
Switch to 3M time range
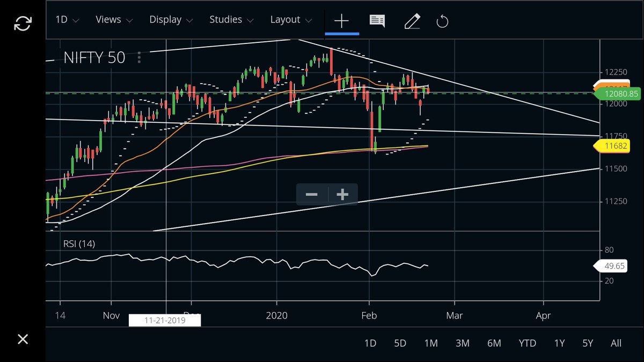coord(463,343)
